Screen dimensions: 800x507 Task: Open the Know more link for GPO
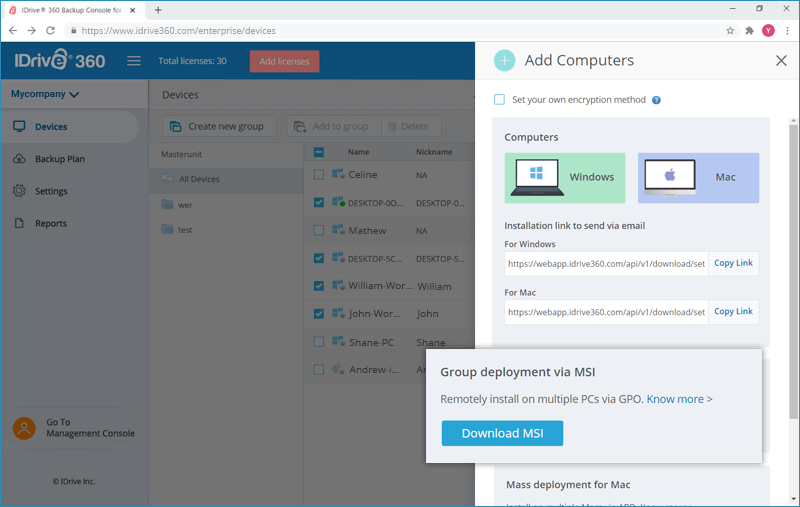(679, 399)
